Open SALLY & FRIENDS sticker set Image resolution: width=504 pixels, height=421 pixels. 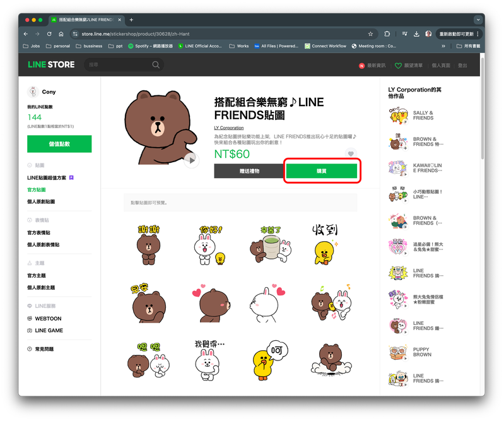point(416,116)
